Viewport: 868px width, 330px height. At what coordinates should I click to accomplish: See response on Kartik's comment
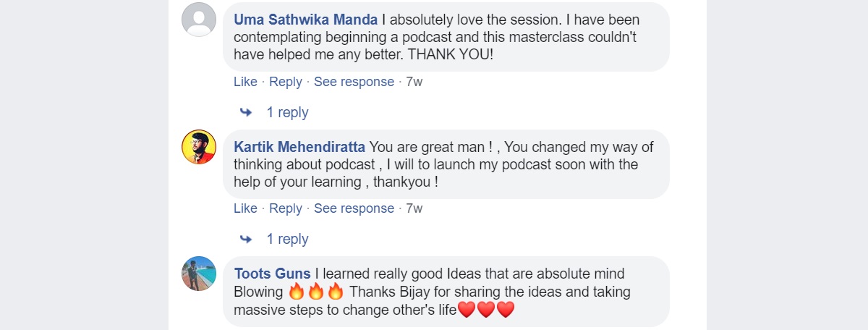click(354, 208)
